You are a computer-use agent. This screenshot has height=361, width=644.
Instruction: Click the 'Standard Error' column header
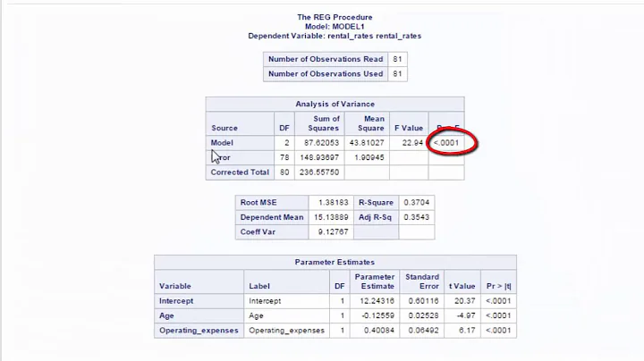click(422, 281)
